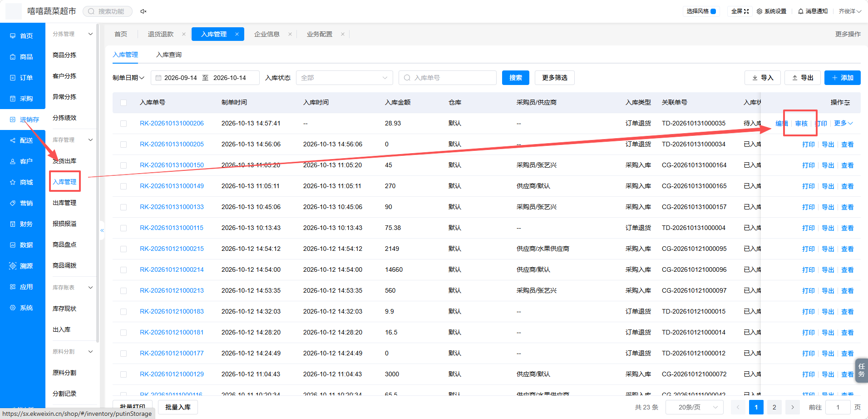Open 商品 module in sidebar
The width and height of the screenshot is (868, 419).
pos(22,57)
